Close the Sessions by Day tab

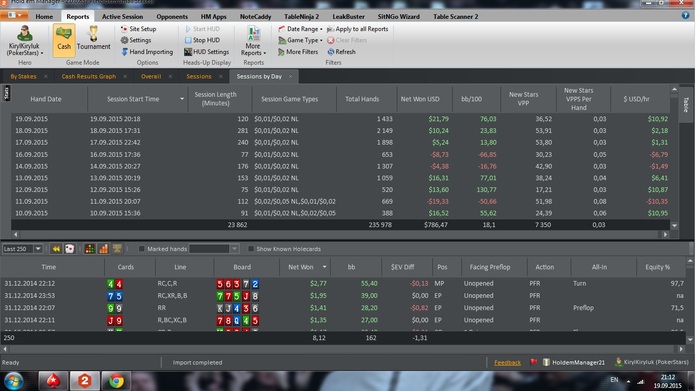tap(291, 77)
